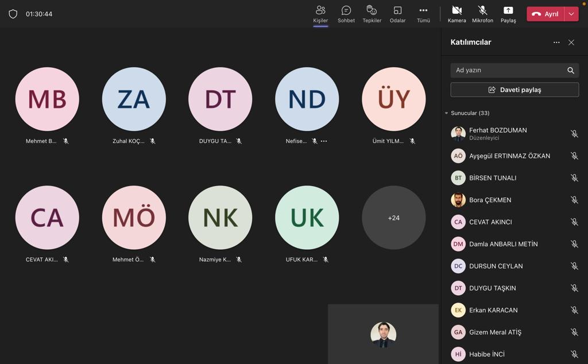The width and height of the screenshot is (588, 364).
Task: Click the mic icon under Nazmiye K... tile
Action: 239,260
